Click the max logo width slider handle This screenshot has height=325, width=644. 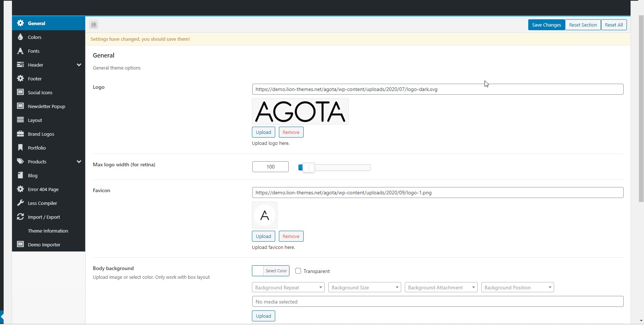[308, 167]
